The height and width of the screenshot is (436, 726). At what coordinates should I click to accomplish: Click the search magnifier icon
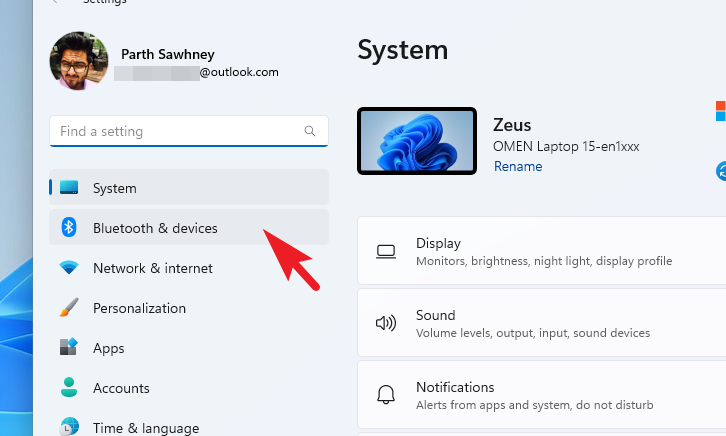point(310,131)
